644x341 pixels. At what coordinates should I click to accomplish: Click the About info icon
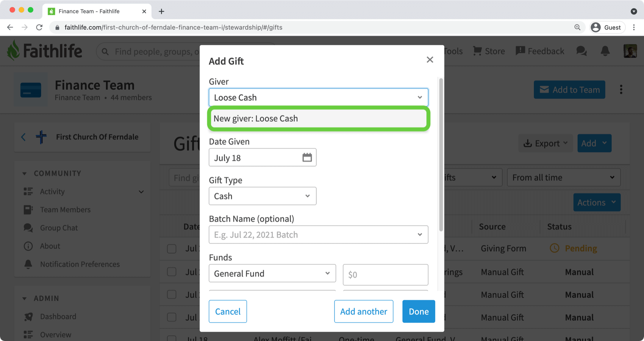point(28,246)
